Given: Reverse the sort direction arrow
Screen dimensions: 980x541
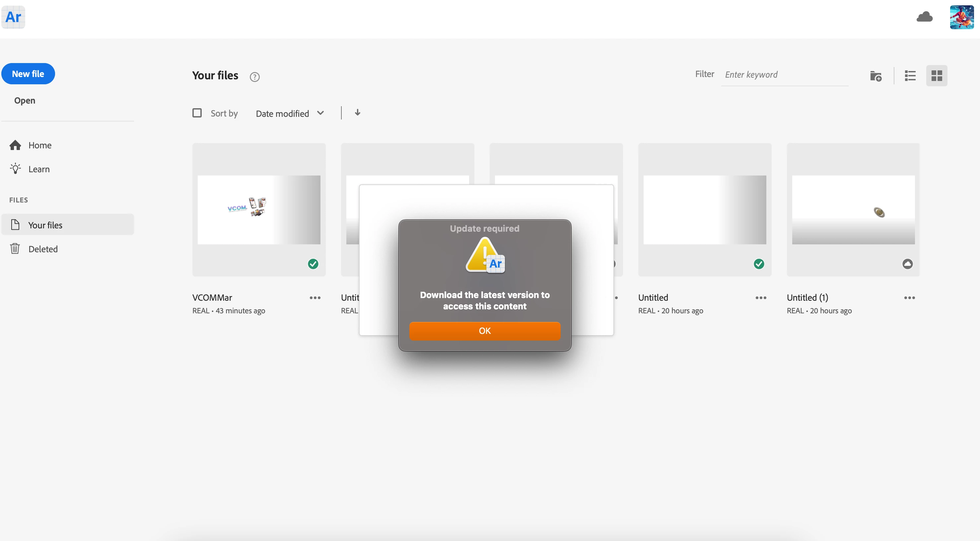Looking at the screenshot, I should [x=357, y=113].
